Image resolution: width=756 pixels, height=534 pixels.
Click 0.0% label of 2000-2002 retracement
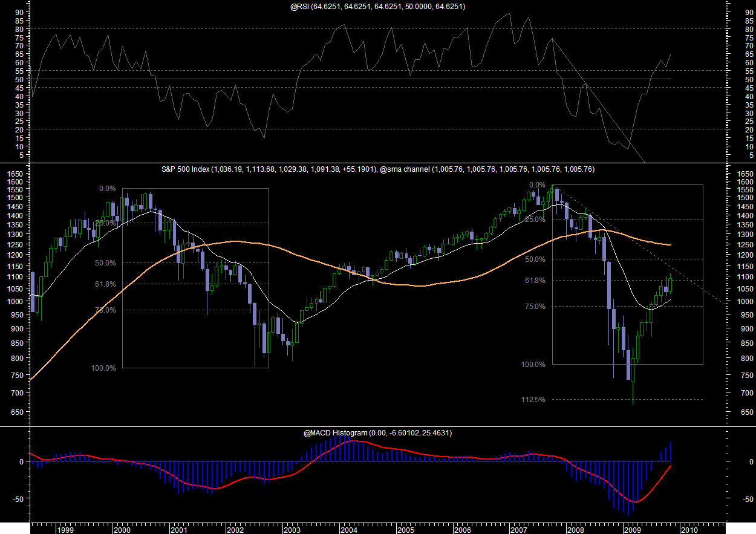tap(107, 189)
